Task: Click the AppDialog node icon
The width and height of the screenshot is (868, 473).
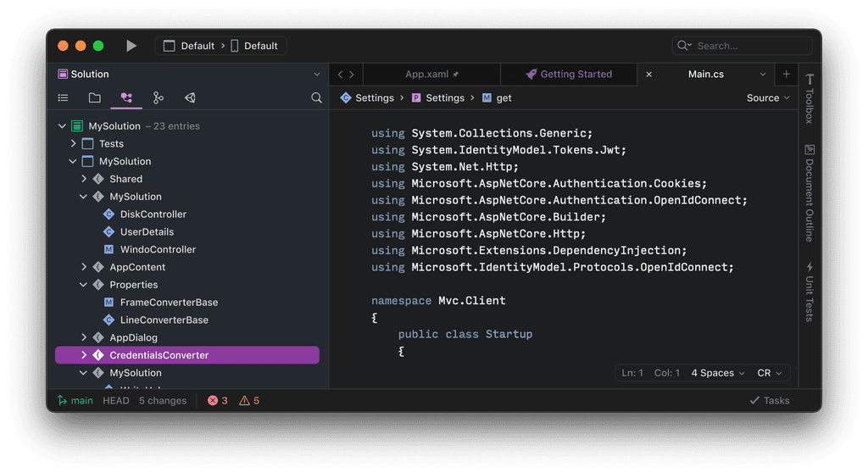Action: coord(98,337)
